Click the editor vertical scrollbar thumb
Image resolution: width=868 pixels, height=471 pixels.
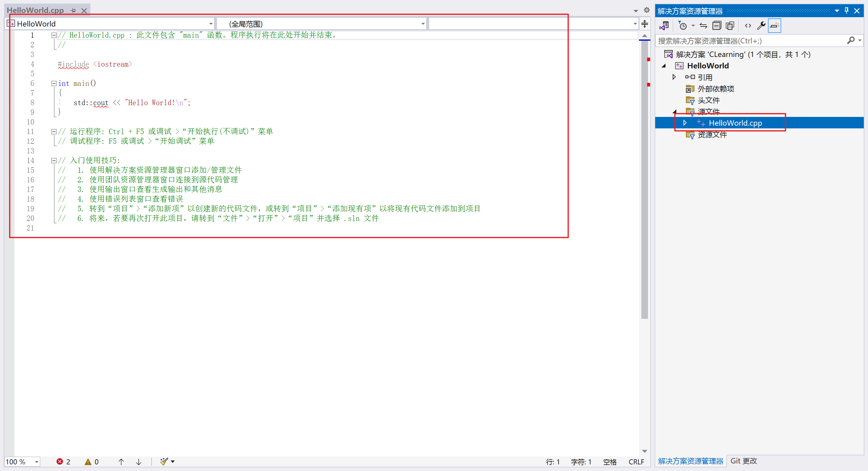click(644, 180)
